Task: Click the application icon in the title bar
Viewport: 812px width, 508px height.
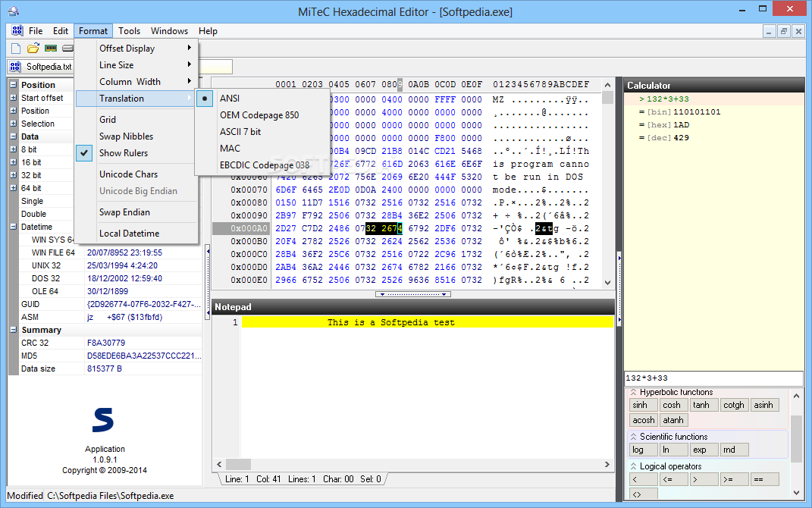Action: pyautogui.click(x=14, y=11)
